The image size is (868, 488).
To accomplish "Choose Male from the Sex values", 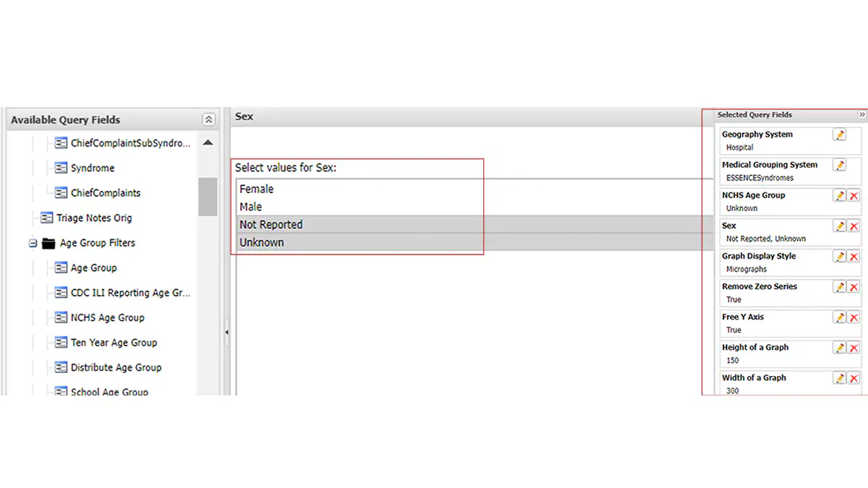I will click(x=251, y=207).
